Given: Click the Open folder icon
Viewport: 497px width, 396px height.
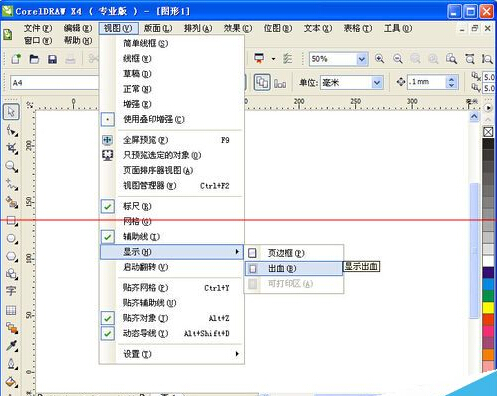Looking at the screenshot, I should (34, 59).
